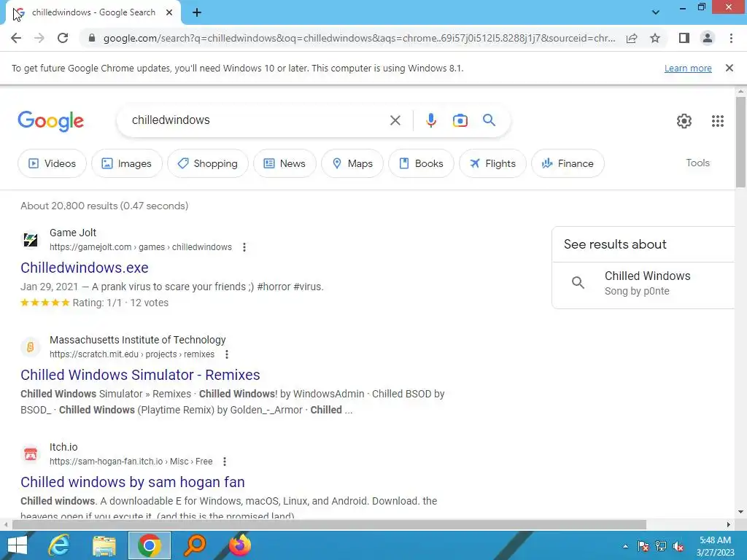The image size is (747, 560).
Task: Click the Itch.io site favicon
Action: (x=31, y=454)
